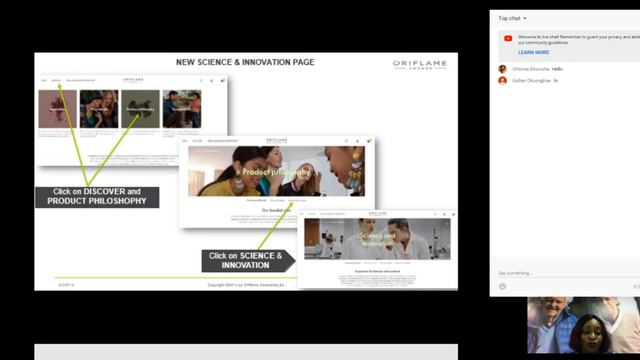Click the A passion for Nature and science heading
This screenshot has width=640, height=360.
click(377, 271)
